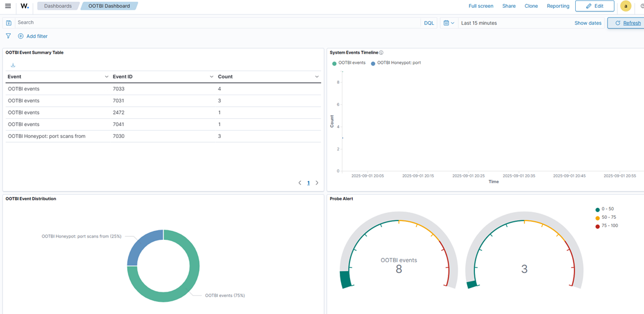Viewport: 644px width, 314px height.
Task: Click the red 75 - 100 legend swatch
Action: tap(598, 226)
